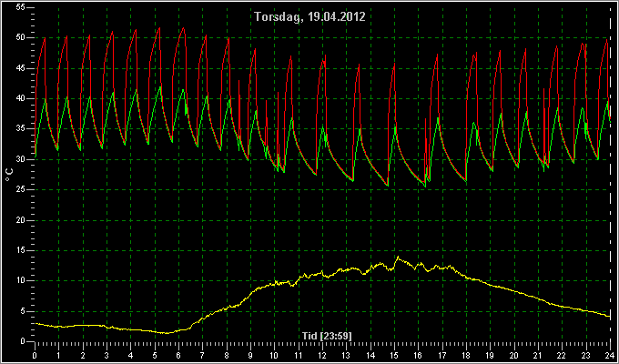Click the 9 hour tick label
Screen dimensions: 619x364
click(x=250, y=355)
